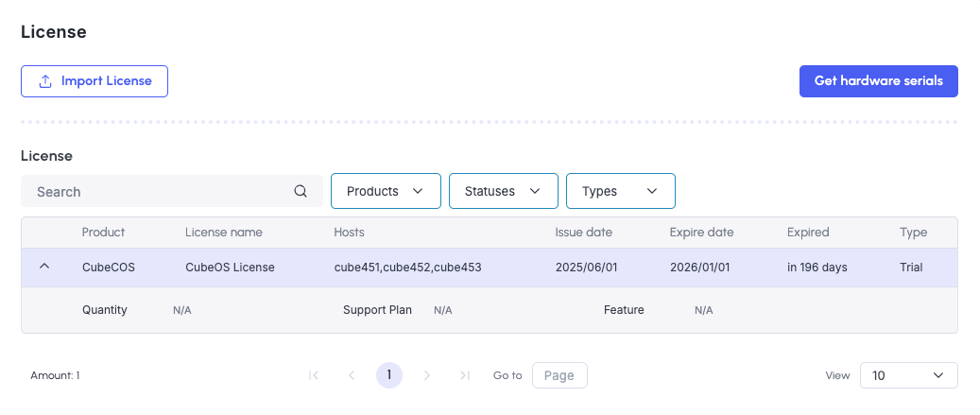
Task: Open the View rows-per-page dropdown
Action: coord(909,375)
